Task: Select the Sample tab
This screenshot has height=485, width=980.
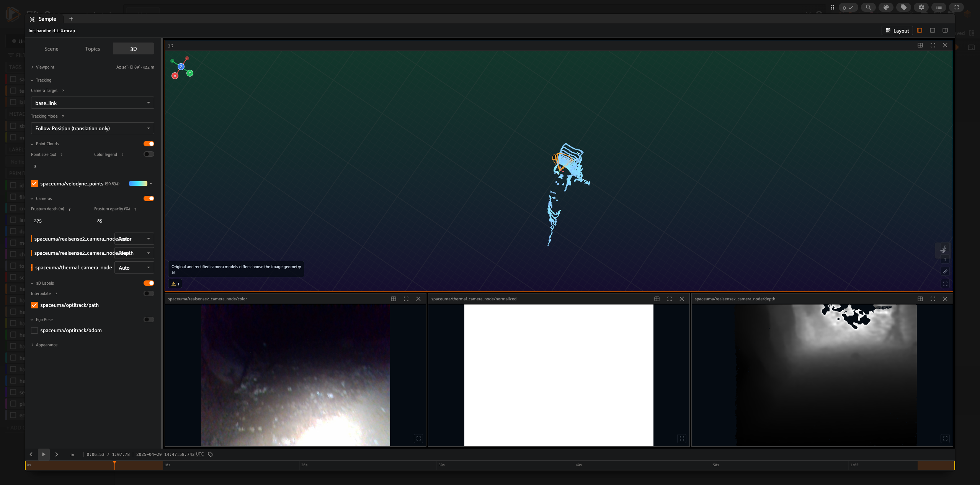Action: (x=43, y=19)
